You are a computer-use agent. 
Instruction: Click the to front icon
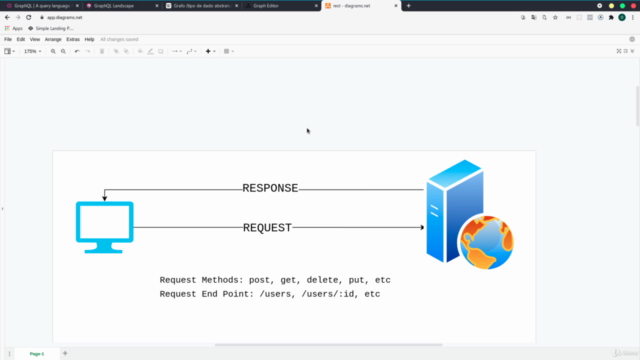[116, 51]
